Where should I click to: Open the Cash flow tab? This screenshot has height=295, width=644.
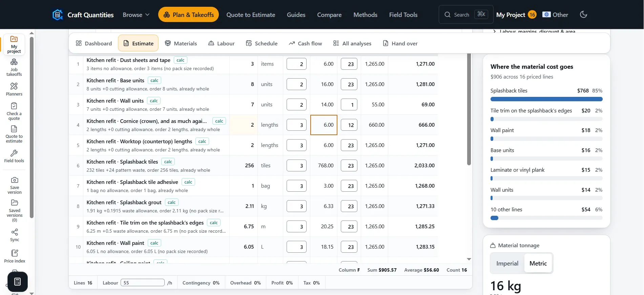[x=305, y=43]
